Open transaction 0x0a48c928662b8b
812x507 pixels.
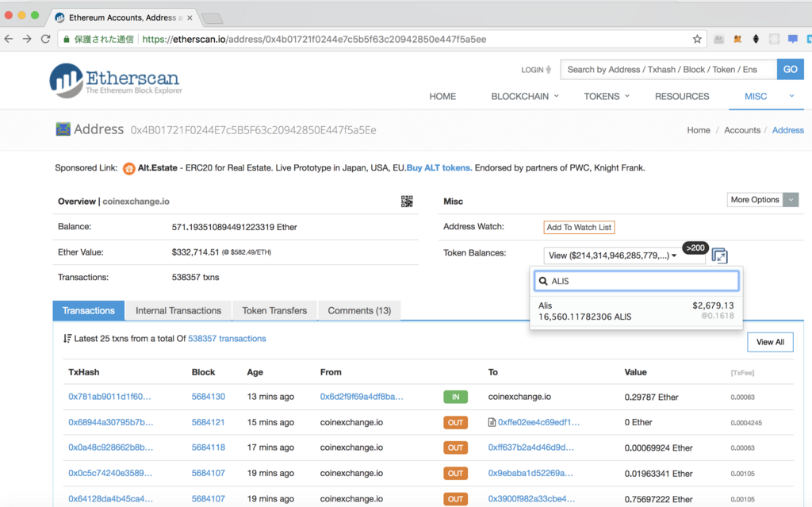[x=111, y=447]
